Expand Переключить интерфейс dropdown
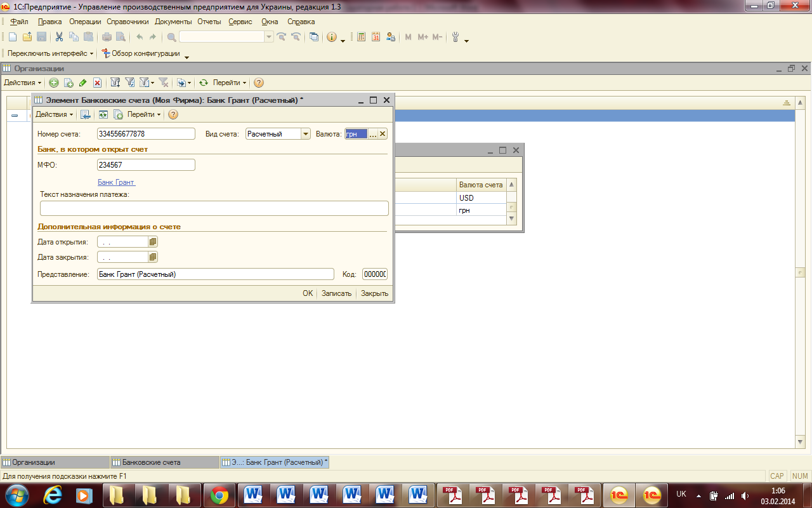 50,53
